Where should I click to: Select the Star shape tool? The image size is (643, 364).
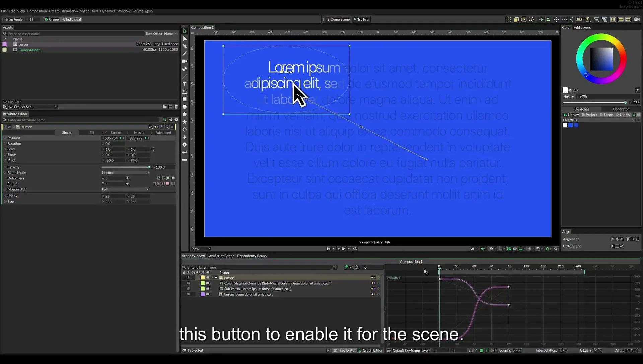(x=185, y=122)
